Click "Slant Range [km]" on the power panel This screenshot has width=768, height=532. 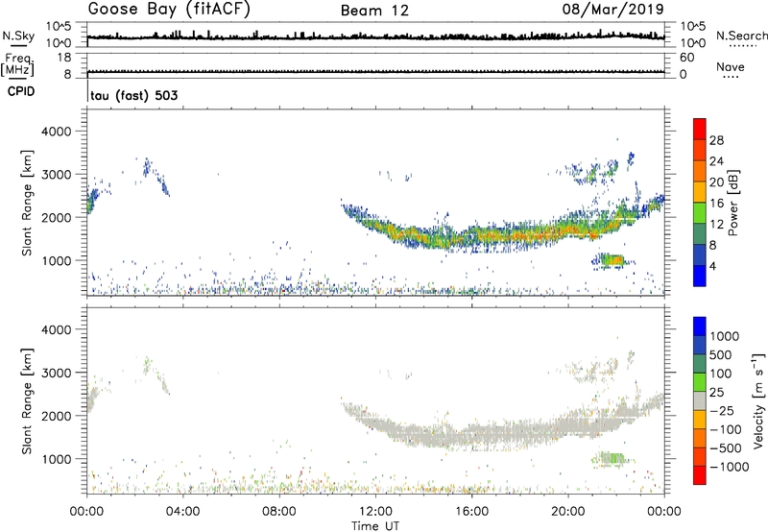pyautogui.click(x=27, y=203)
